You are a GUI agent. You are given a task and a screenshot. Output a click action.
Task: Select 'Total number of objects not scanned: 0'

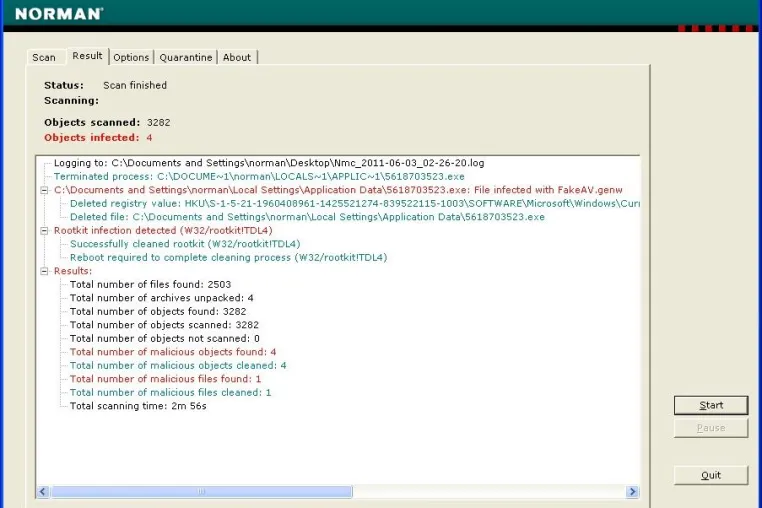click(165, 339)
